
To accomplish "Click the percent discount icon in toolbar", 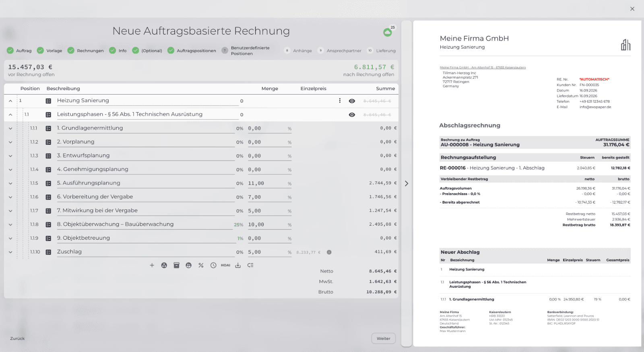I will (201, 266).
